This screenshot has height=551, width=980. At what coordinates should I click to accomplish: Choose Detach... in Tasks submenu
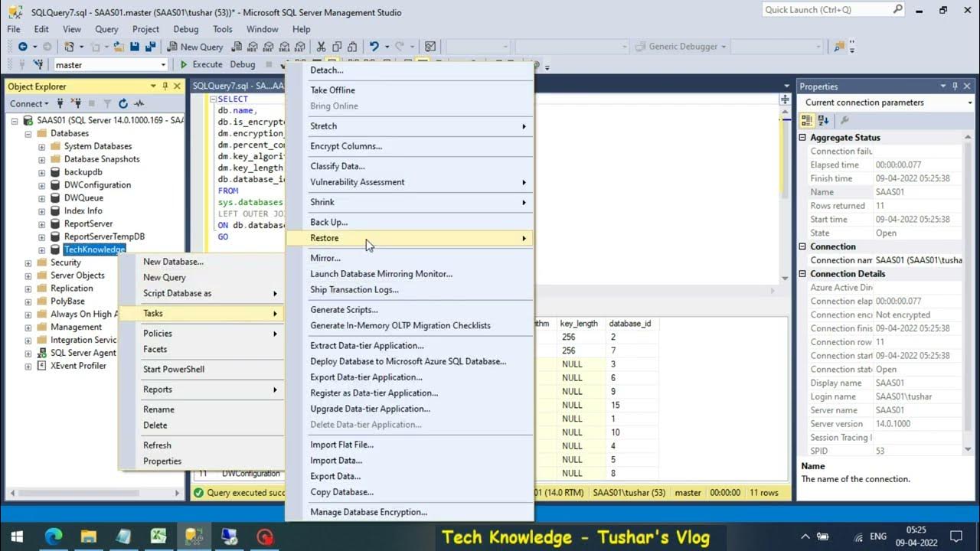410,70
